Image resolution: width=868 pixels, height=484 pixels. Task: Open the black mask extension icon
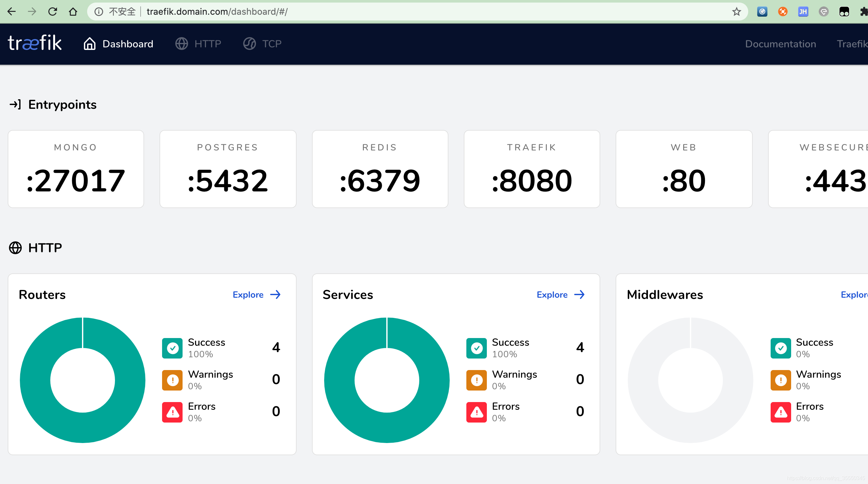coord(844,12)
